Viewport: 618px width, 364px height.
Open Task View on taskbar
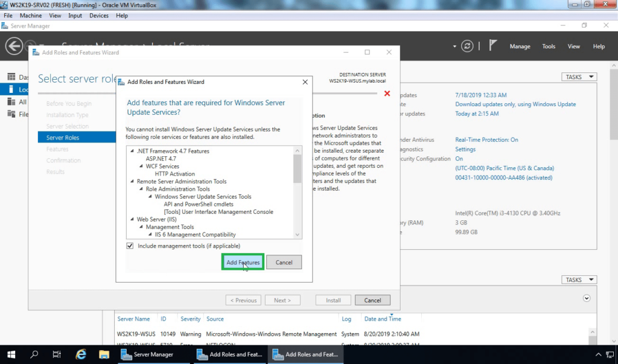click(x=57, y=354)
